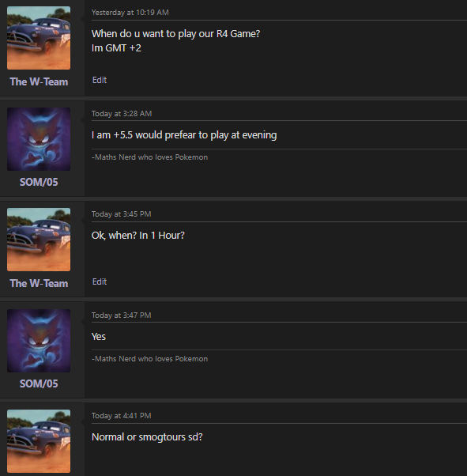Click timestamp Today at 3:28 AM
This screenshot has width=467, height=476.
[x=122, y=114]
